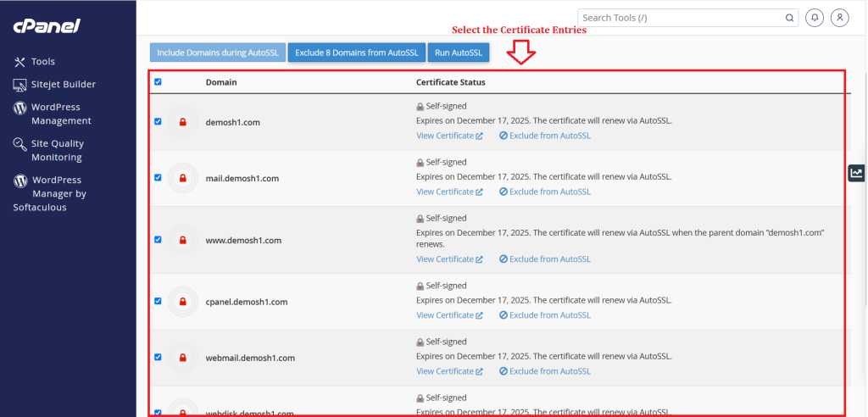Open WordPress Manager by Softaculous
The height and width of the screenshot is (417, 868).
50,194
